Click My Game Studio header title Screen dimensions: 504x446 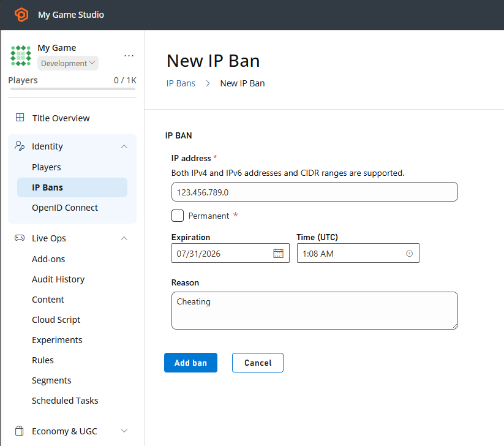[x=71, y=15]
